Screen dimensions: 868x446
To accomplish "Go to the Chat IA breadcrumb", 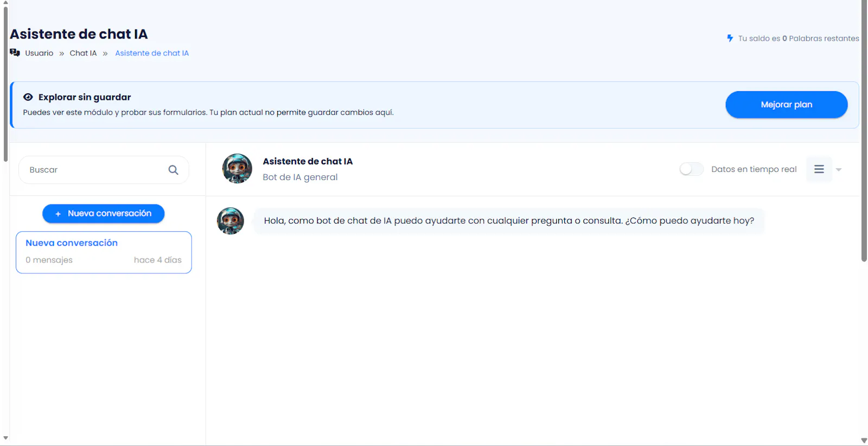I will [x=83, y=53].
